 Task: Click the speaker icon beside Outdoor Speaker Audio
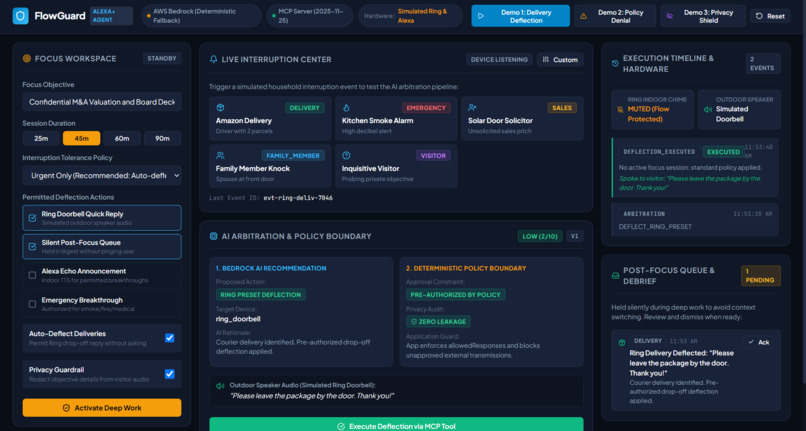[x=220, y=386]
